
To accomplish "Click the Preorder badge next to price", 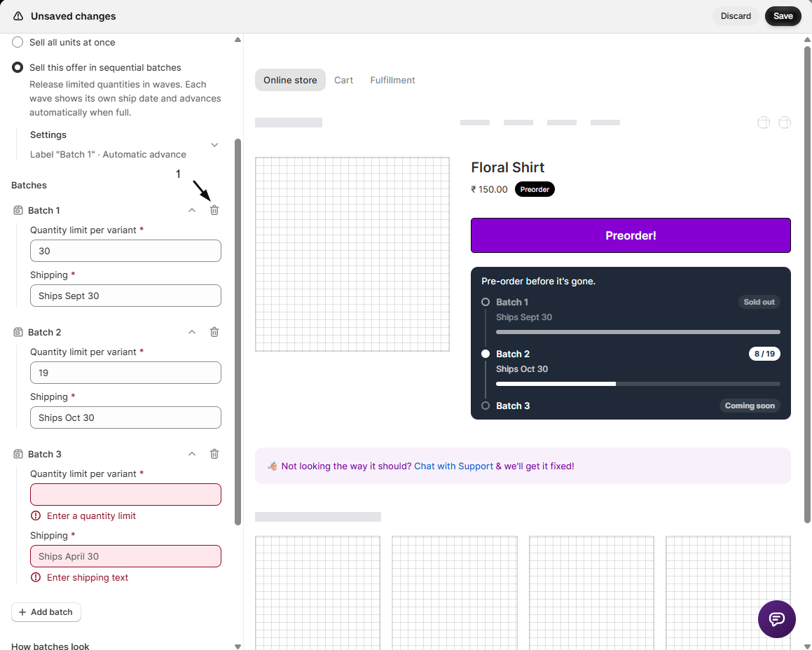I will 535,189.
